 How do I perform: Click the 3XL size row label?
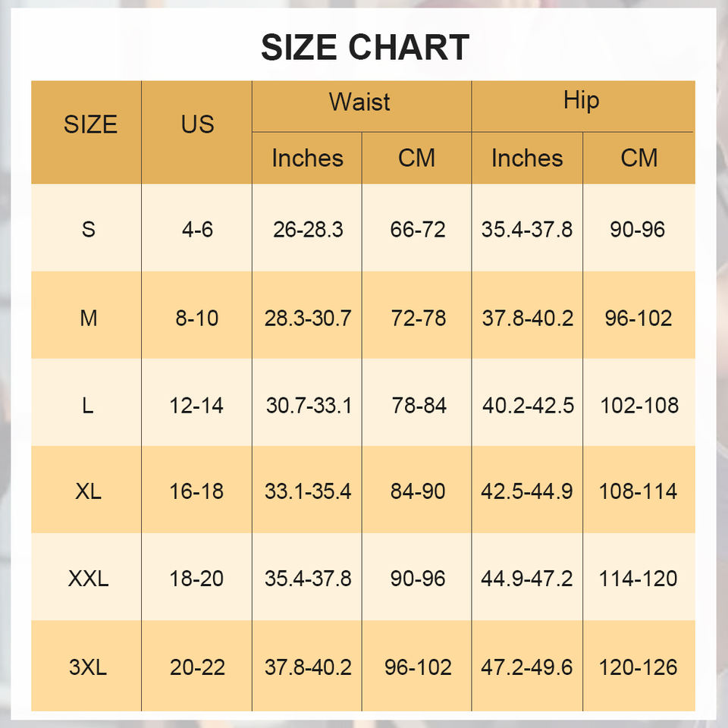tap(88, 668)
